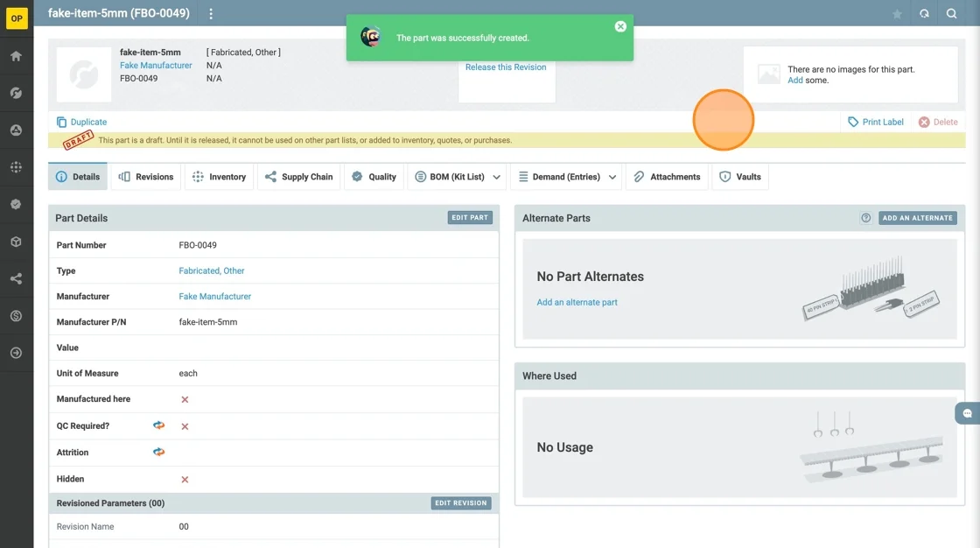This screenshot has width=980, height=548.
Task: Toggle the QC Required sync icon
Action: pyautogui.click(x=158, y=425)
